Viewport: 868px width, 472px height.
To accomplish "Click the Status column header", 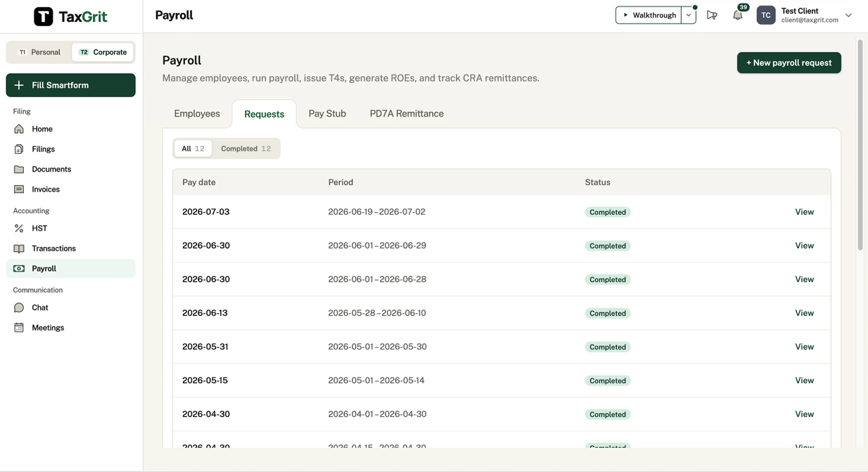I will (x=597, y=182).
